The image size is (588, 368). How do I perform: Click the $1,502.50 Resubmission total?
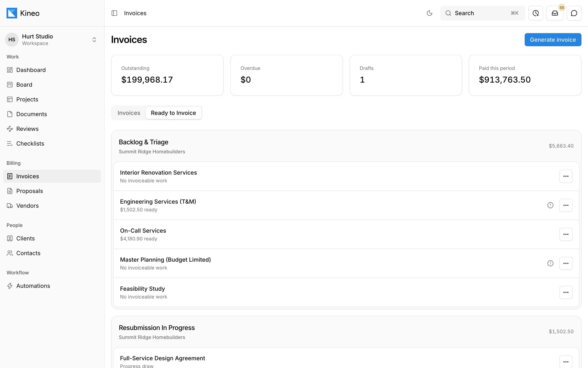click(x=561, y=331)
